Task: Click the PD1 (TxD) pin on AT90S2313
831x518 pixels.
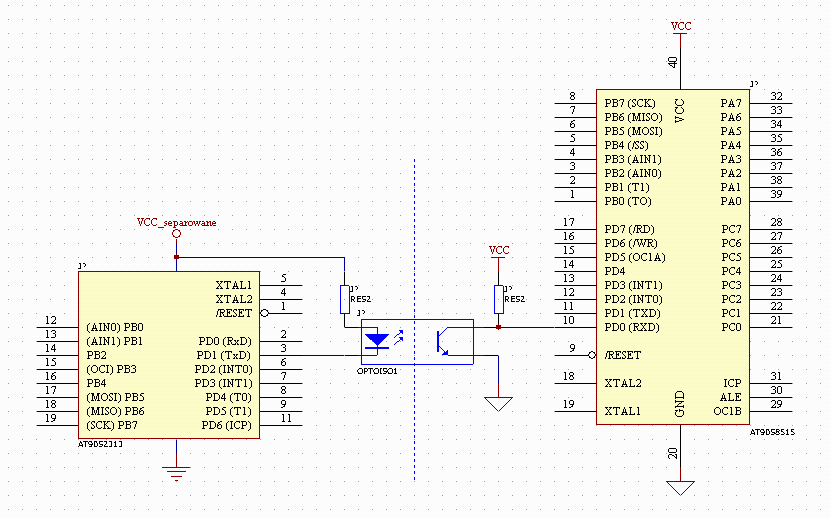Action: (x=224, y=355)
